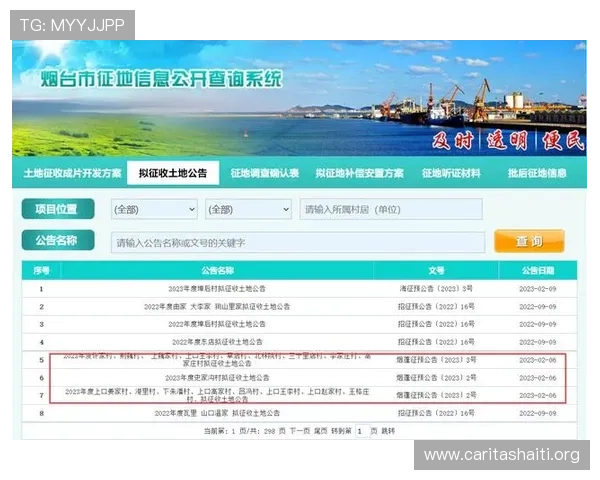Click the green 公告名称 label button
The width and height of the screenshot is (600, 480).
click(58, 240)
